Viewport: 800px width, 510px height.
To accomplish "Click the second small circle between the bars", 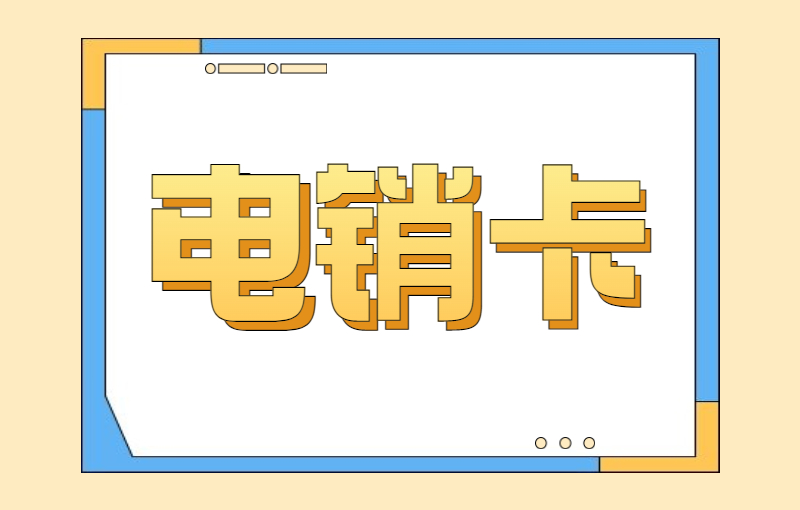I will point(273,69).
